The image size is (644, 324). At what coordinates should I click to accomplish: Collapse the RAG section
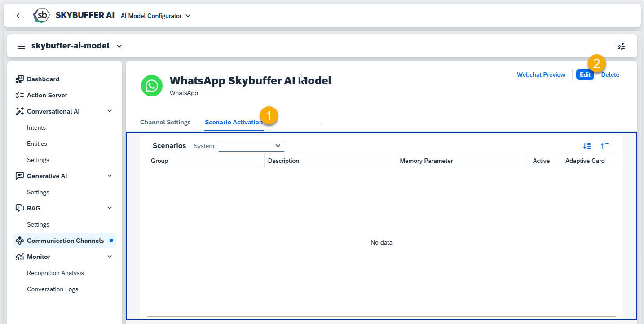(110, 208)
